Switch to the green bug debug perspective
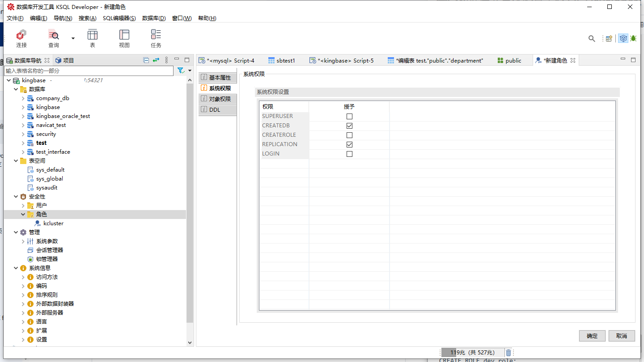This screenshot has width=644, height=362. pos(633,38)
